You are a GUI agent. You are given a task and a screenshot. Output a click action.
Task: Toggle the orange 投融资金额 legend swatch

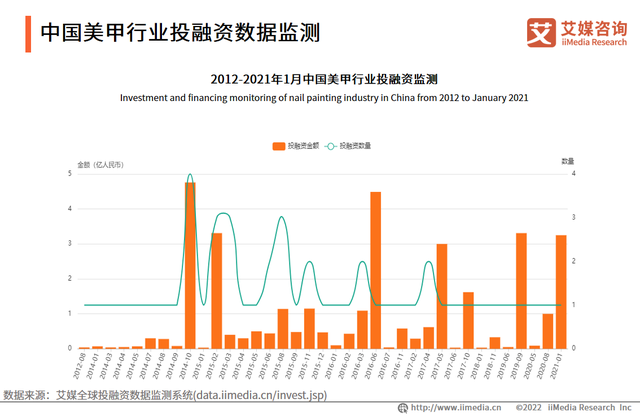click(279, 146)
